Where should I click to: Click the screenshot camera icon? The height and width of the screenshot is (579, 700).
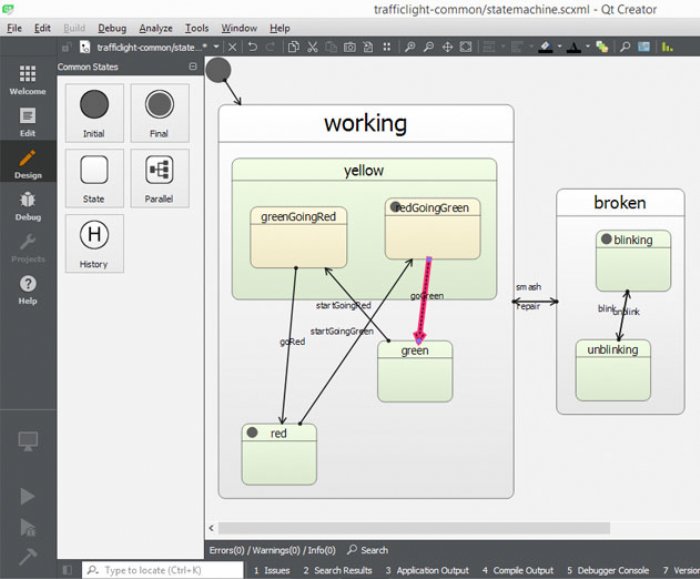coord(350,47)
